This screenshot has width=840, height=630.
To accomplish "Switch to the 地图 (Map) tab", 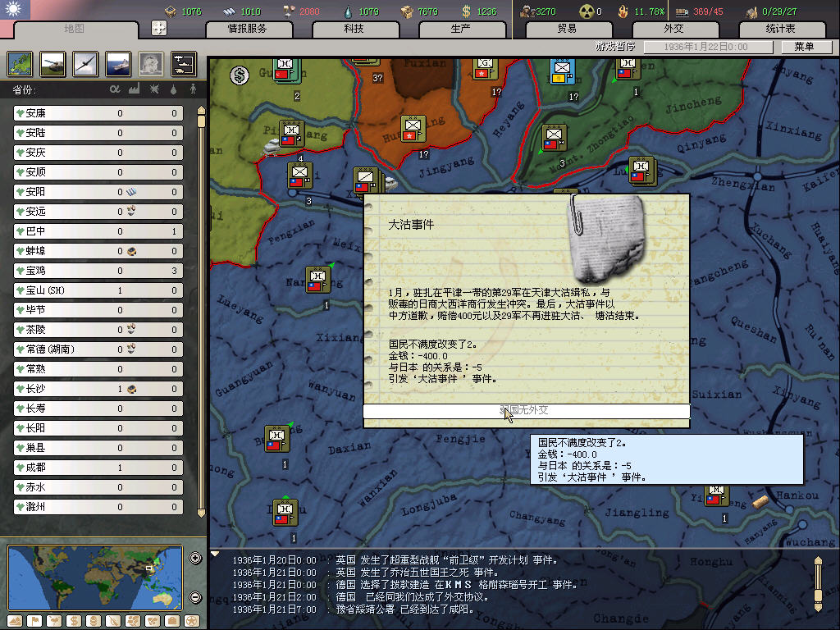I will click(75, 29).
